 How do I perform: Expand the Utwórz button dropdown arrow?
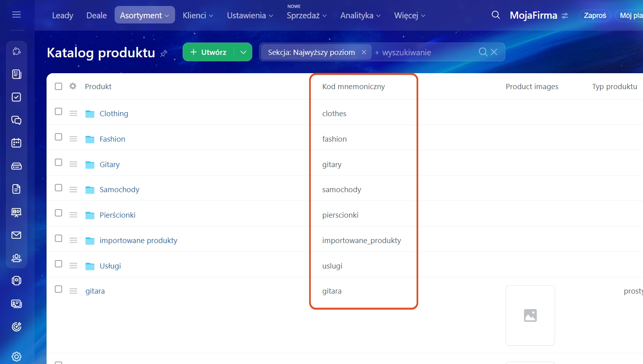pos(243,52)
